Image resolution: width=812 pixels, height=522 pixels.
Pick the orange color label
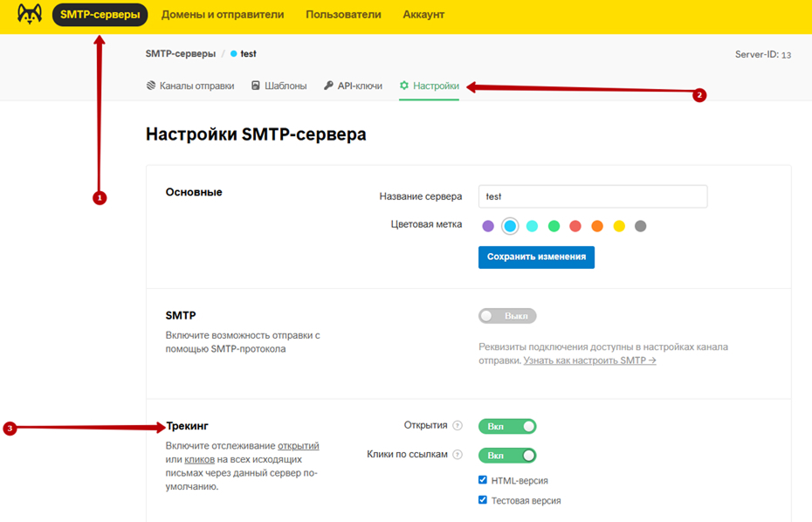(597, 226)
